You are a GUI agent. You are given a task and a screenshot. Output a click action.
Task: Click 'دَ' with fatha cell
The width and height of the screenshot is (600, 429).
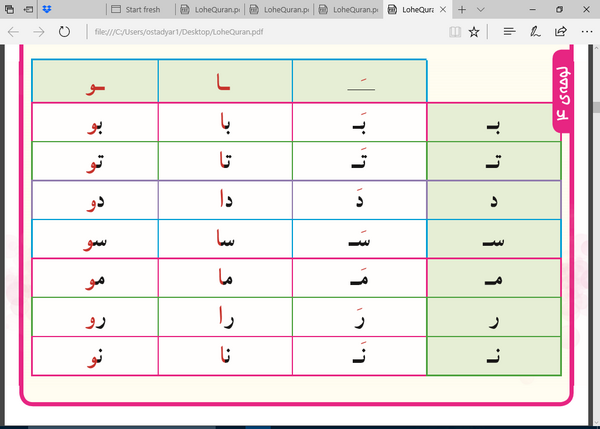[360, 200]
